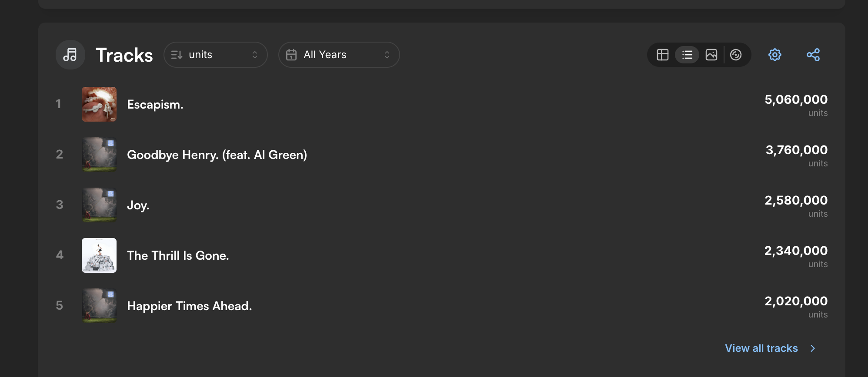Click Happier Times Ahead. album cover
Viewport: 868px width, 377px height.
pyautogui.click(x=99, y=306)
